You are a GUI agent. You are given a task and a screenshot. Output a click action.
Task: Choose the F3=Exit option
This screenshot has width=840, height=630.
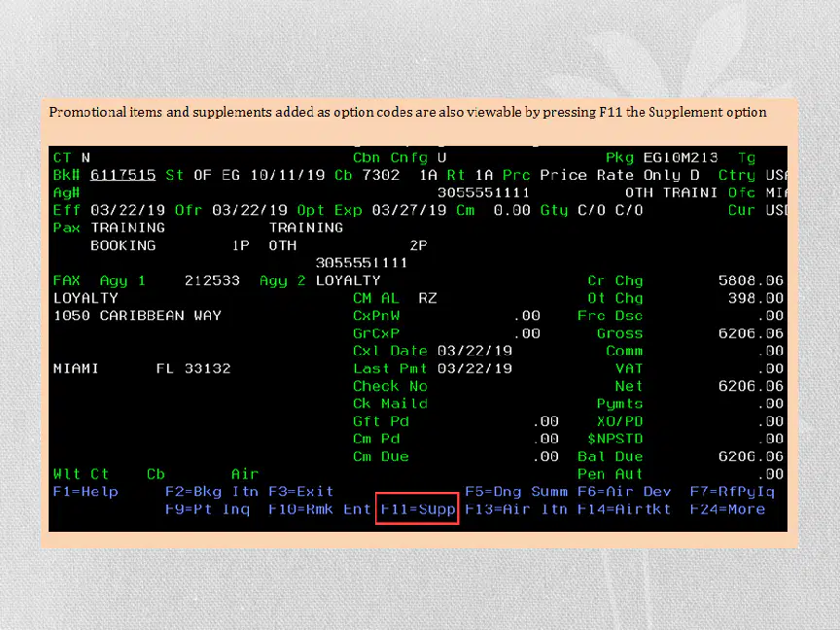click(x=301, y=492)
